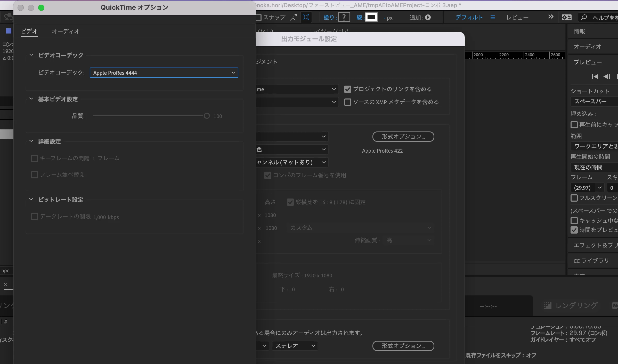618x364 pixels.
Task: Toggle プロジェクトのリンクを含める checkbox
Action: (348, 89)
